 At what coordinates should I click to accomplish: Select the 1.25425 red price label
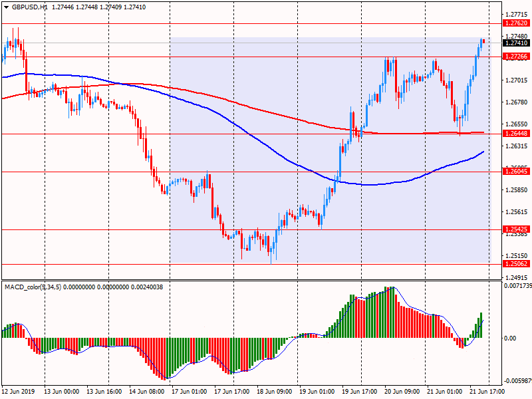(517, 229)
